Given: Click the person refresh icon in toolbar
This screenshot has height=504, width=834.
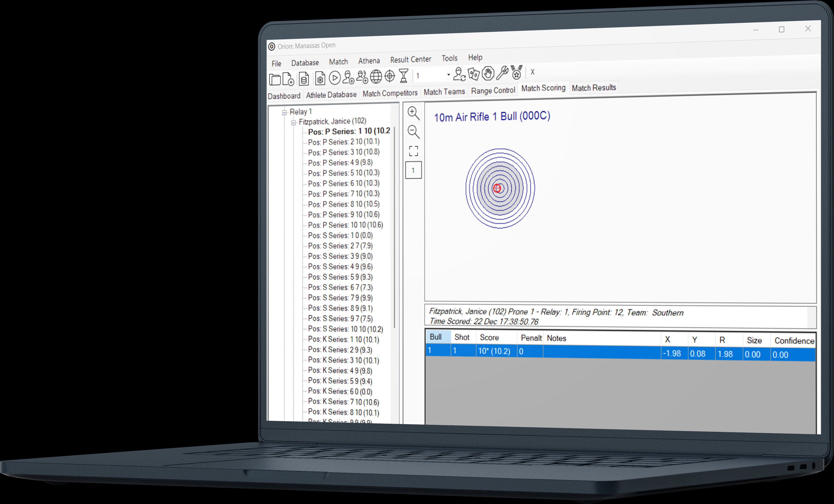Looking at the screenshot, I should point(459,74).
